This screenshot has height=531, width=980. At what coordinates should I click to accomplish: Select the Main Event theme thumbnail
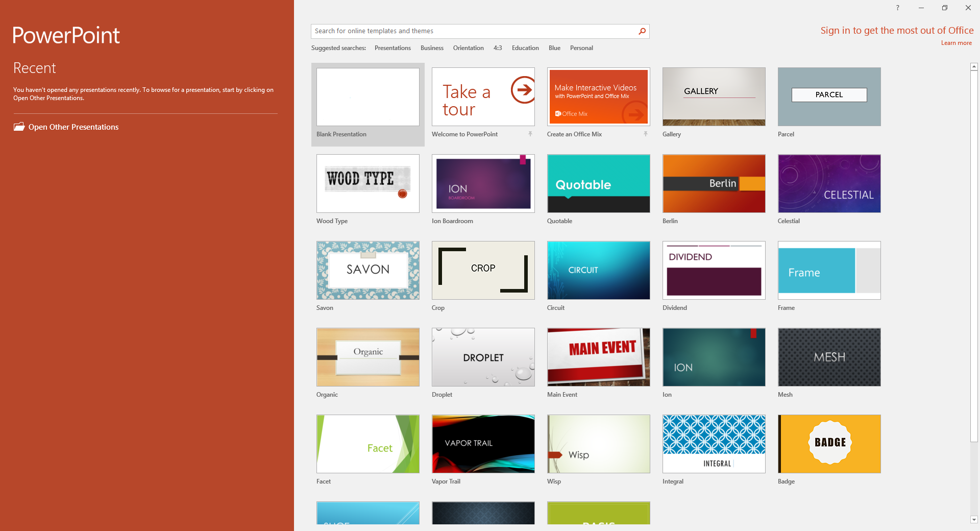tap(599, 357)
